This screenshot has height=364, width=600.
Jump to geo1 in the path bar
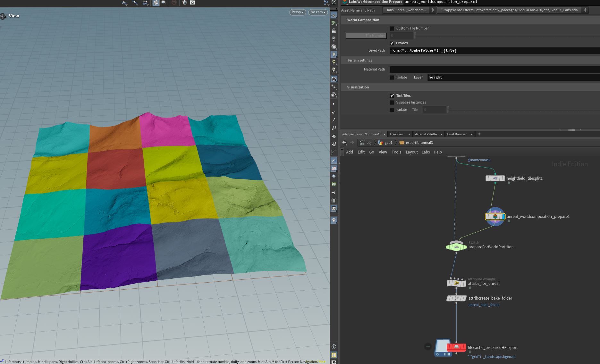pos(385,143)
